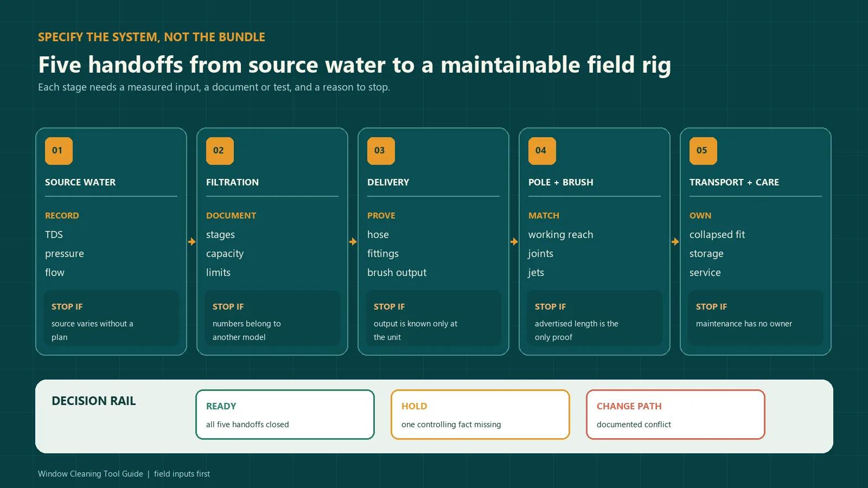Click the DOCUMENT label

(231, 215)
